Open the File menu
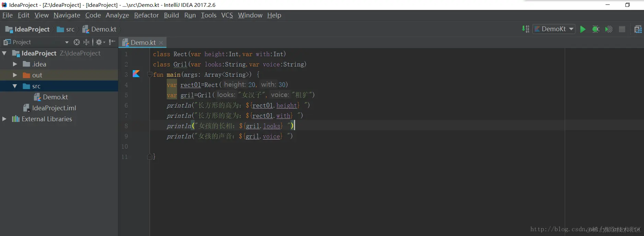 (x=8, y=15)
